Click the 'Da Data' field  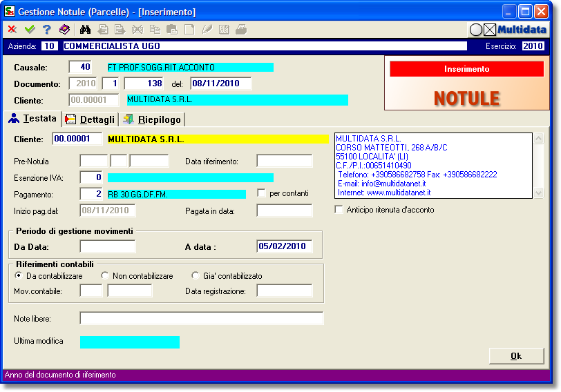pyautogui.click(x=108, y=246)
